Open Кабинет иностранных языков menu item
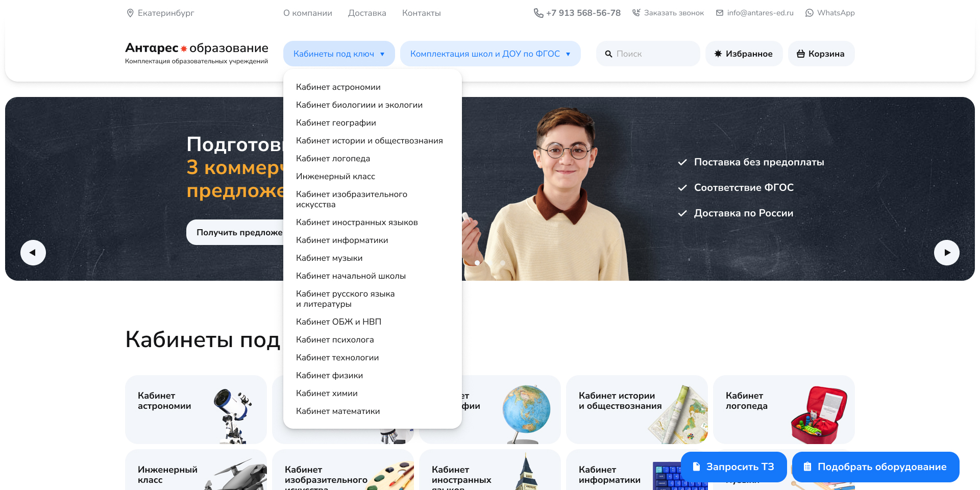Image resolution: width=980 pixels, height=490 pixels. click(x=357, y=222)
